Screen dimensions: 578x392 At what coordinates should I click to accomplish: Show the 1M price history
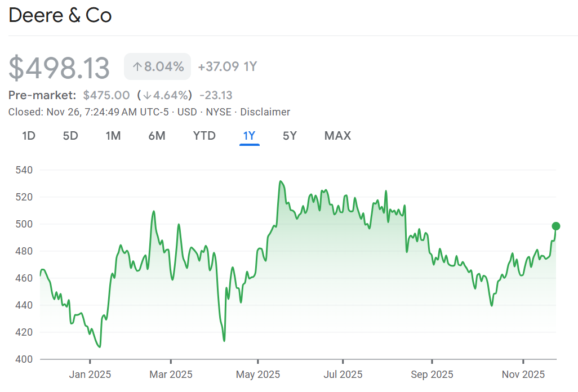[113, 136]
